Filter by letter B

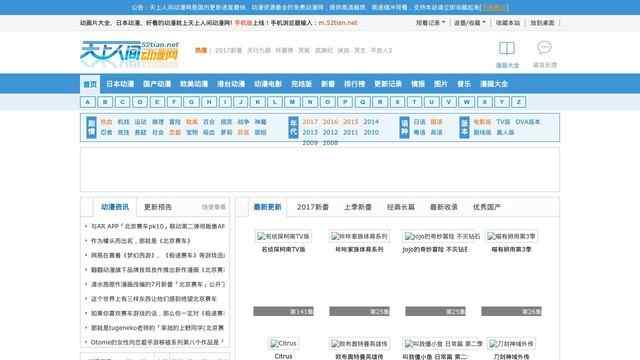point(105,102)
